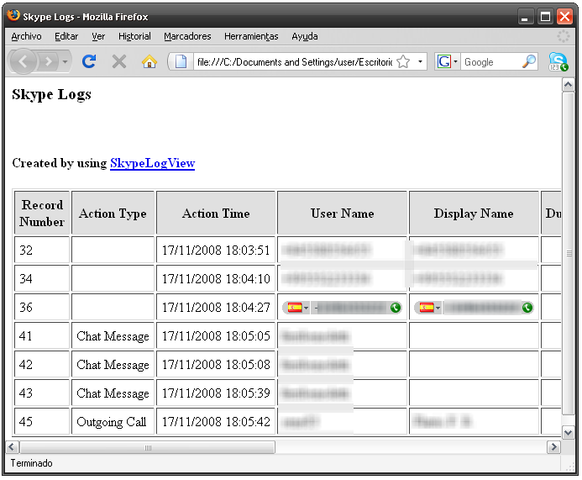Open the Editar menu
The width and height of the screenshot is (582, 480).
66,36
